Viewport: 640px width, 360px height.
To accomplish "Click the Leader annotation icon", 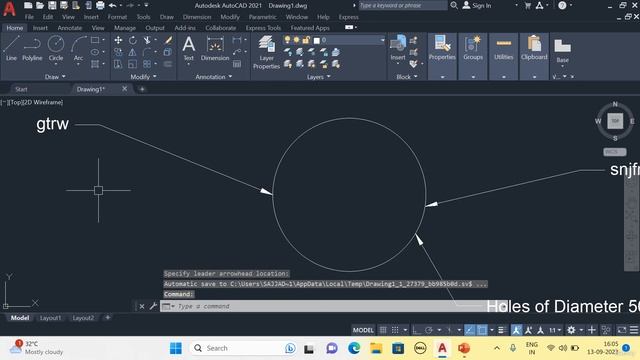I will pyautogui.click(x=237, y=52).
